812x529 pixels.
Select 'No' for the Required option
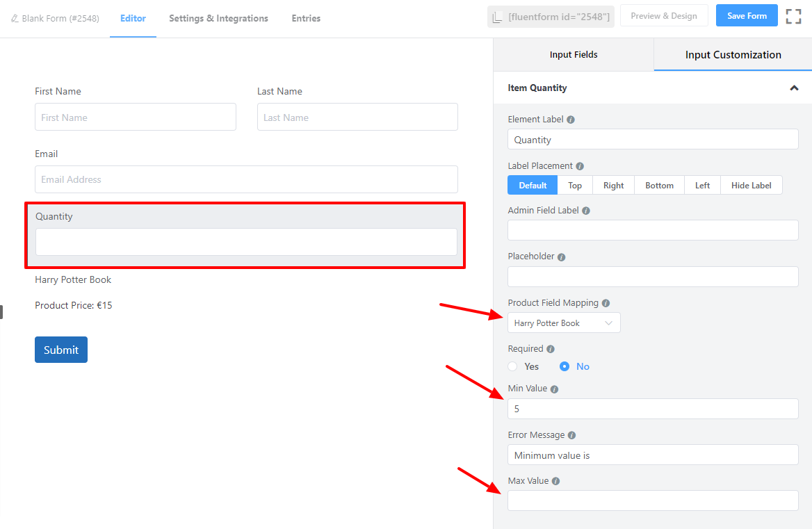coord(565,366)
